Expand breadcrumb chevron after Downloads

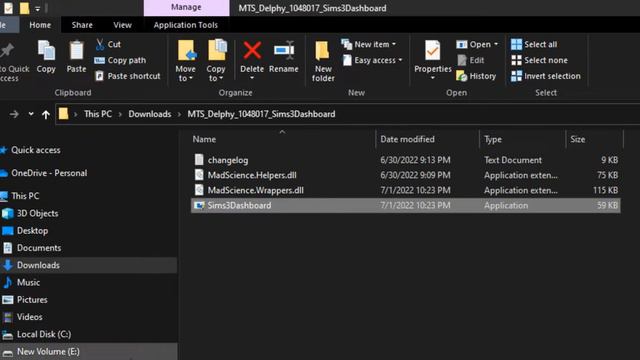tap(179, 114)
